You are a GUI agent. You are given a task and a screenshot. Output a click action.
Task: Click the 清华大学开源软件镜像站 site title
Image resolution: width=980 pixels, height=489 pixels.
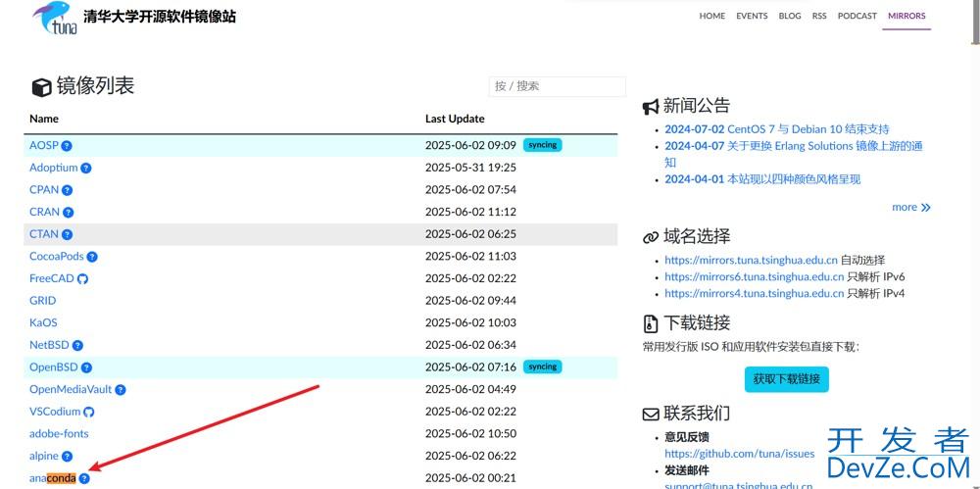tap(160, 17)
